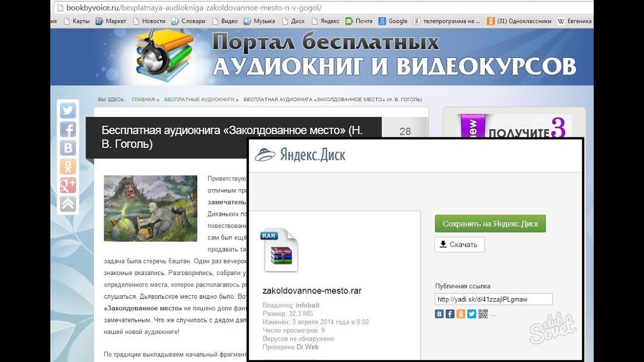
Task: Click the ПОЛУЧИТЕ banner advertisement
Action: [514, 126]
